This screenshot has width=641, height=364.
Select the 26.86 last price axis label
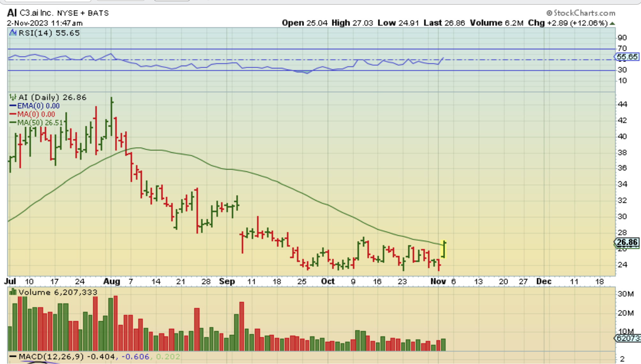coord(627,242)
